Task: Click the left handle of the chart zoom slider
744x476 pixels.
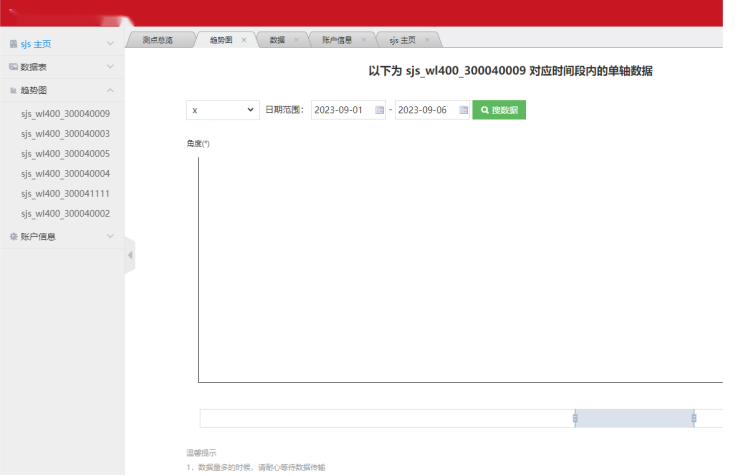Action: point(575,418)
